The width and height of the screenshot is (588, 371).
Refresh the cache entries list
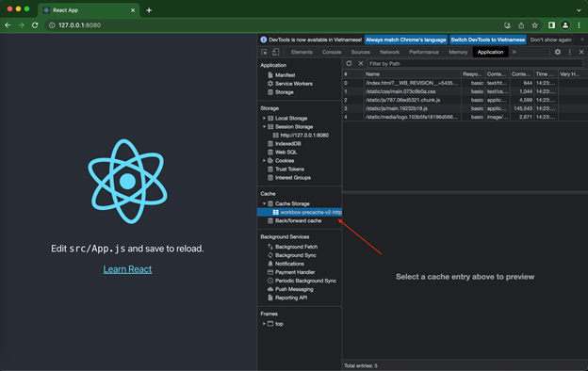pos(349,64)
